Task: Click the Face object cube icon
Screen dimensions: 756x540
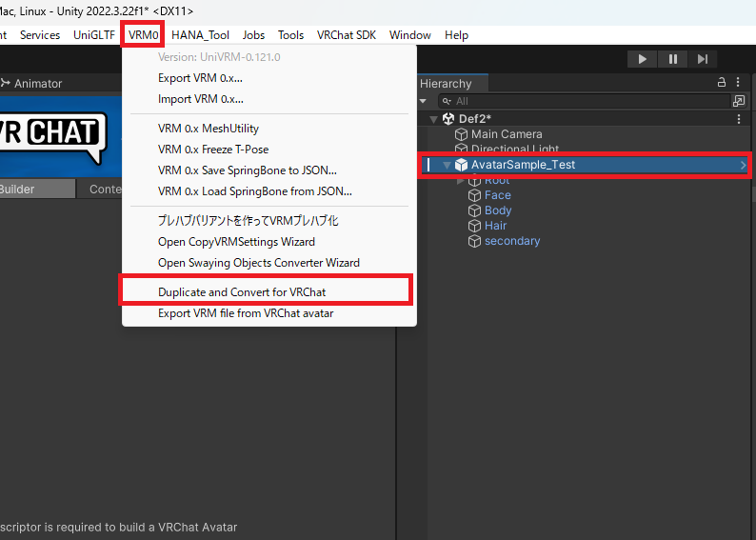Action: click(x=475, y=195)
